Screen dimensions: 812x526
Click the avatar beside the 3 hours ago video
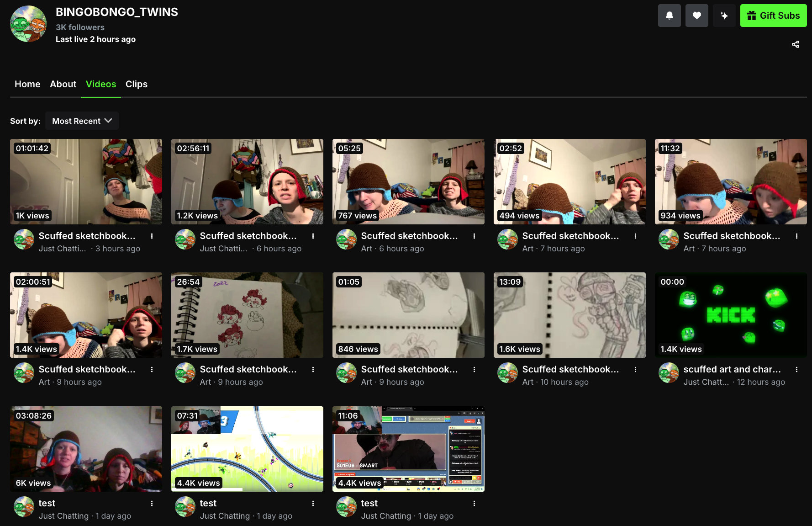24,239
